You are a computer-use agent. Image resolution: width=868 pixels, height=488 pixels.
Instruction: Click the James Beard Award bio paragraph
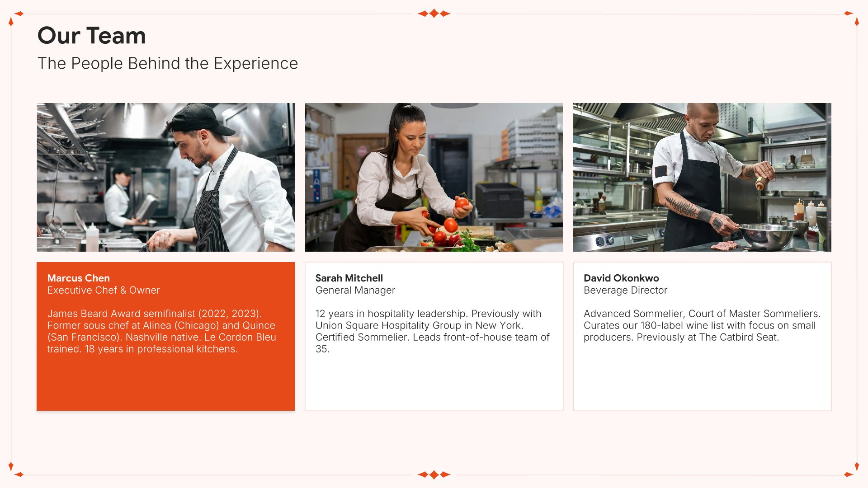161,331
